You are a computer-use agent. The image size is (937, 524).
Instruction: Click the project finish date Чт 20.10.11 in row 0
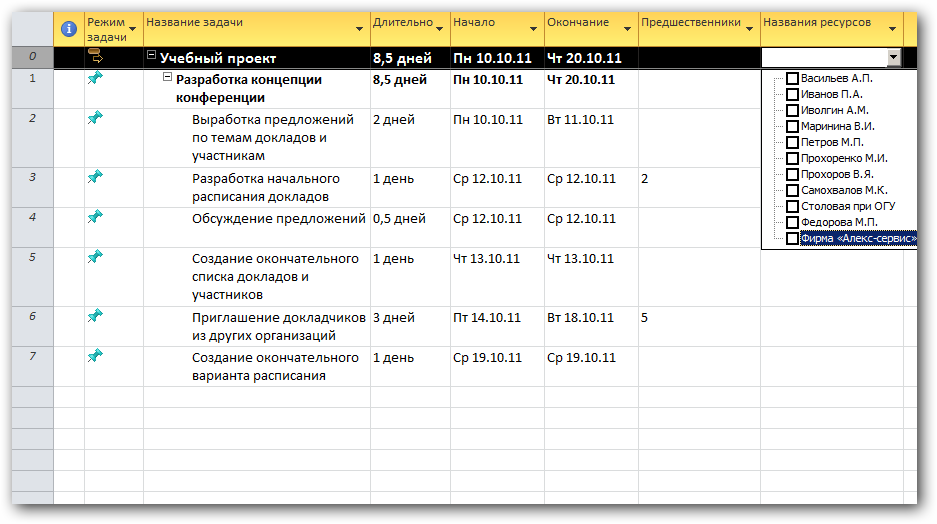(x=591, y=58)
